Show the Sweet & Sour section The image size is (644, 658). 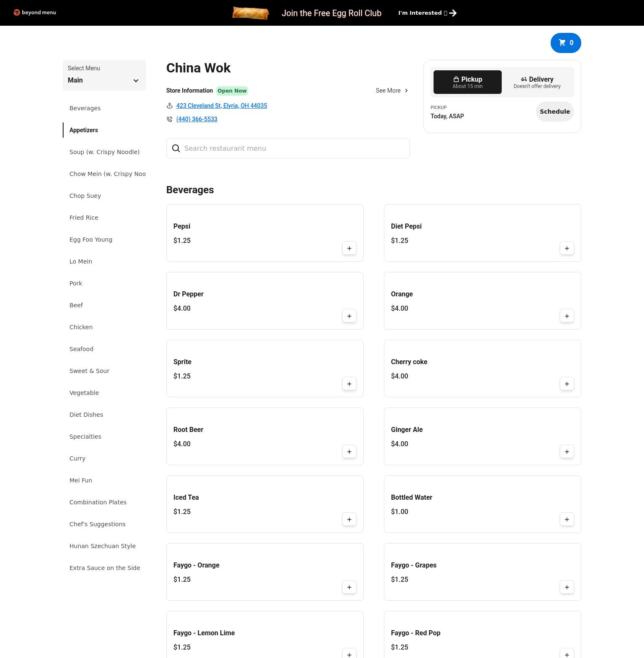click(89, 371)
